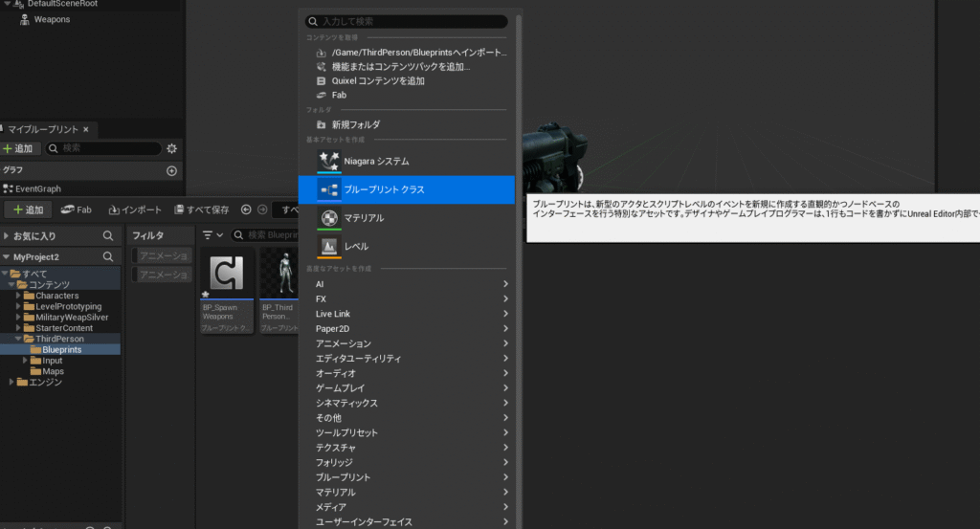This screenshot has width=980, height=529.
Task: Open the ブループリント advanced submenu
Action: click(x=406, y=477)
